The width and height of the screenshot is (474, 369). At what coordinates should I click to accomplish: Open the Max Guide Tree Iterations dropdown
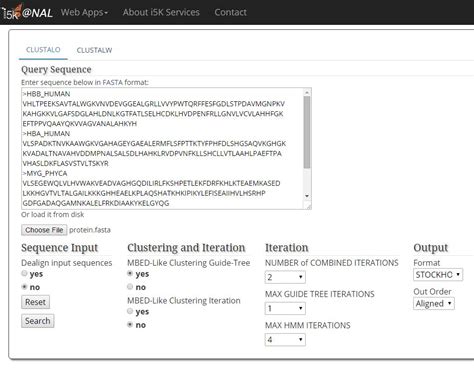click(285, 308)
